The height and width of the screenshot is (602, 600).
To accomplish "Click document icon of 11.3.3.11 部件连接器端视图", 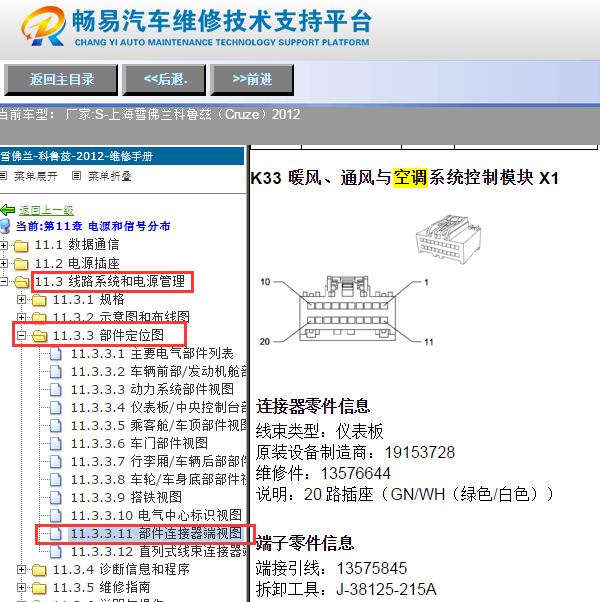I will tap(56, 534).
